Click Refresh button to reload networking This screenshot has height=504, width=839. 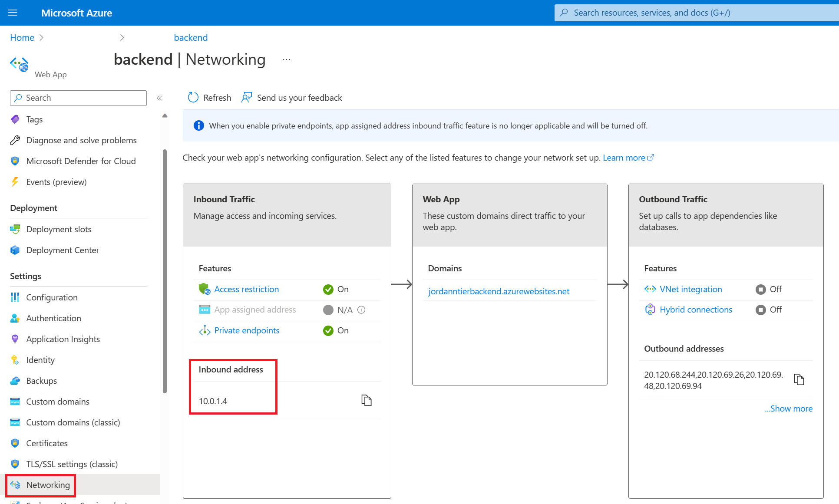[209, 97]
